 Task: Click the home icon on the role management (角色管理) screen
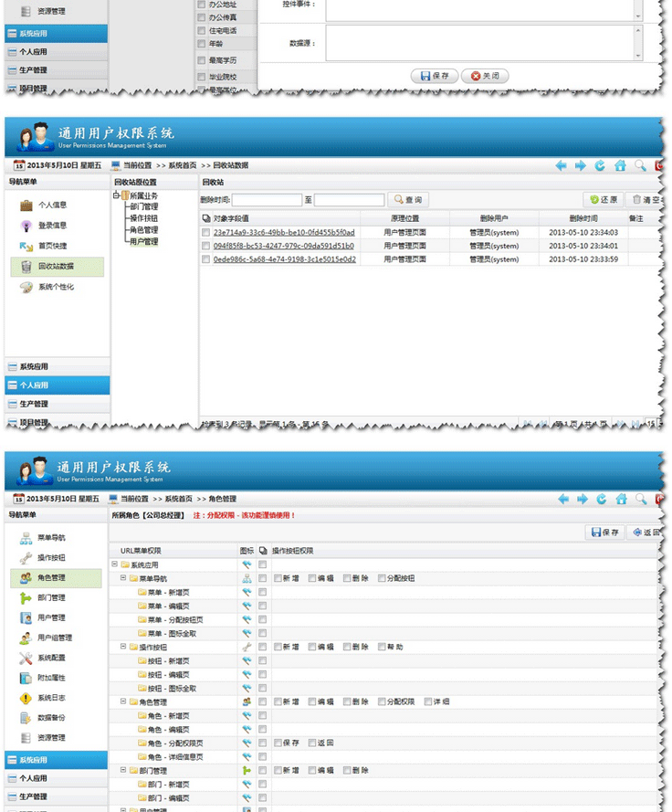(621, 500)
